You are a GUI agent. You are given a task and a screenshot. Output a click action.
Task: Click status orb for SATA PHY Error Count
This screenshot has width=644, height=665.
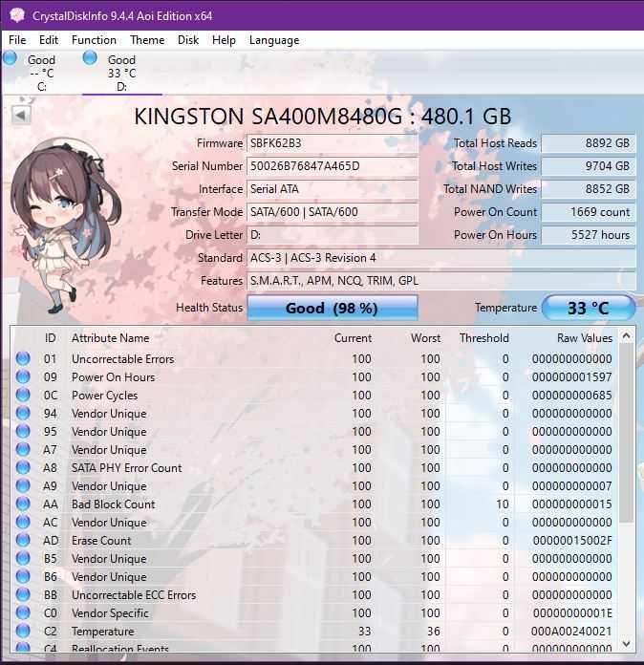23,467
